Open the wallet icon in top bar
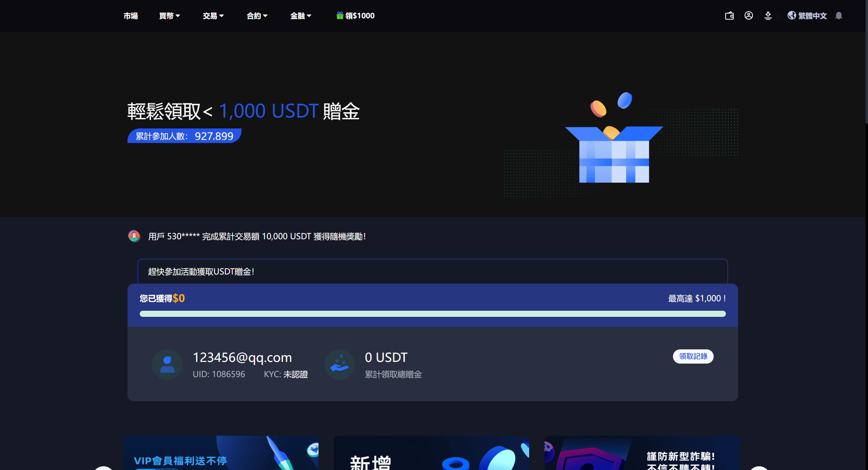This screenshot has height=470, width=868. [x=729, y=16]
